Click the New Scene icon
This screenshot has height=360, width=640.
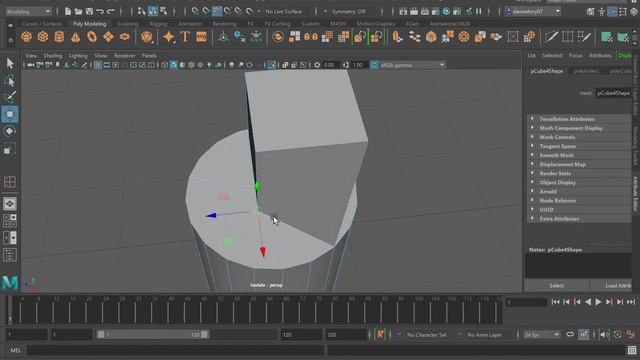pos(68,11)
